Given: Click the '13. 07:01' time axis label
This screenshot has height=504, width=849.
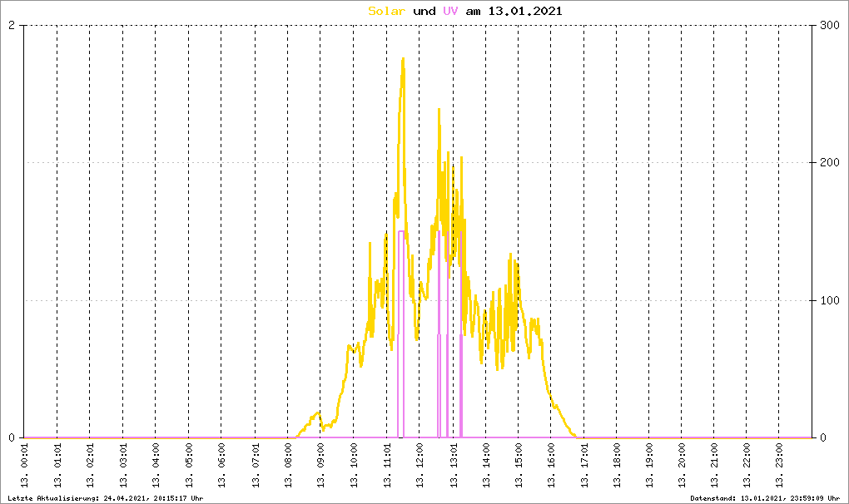Looking at the screenshot, I should tap(255, 466).
